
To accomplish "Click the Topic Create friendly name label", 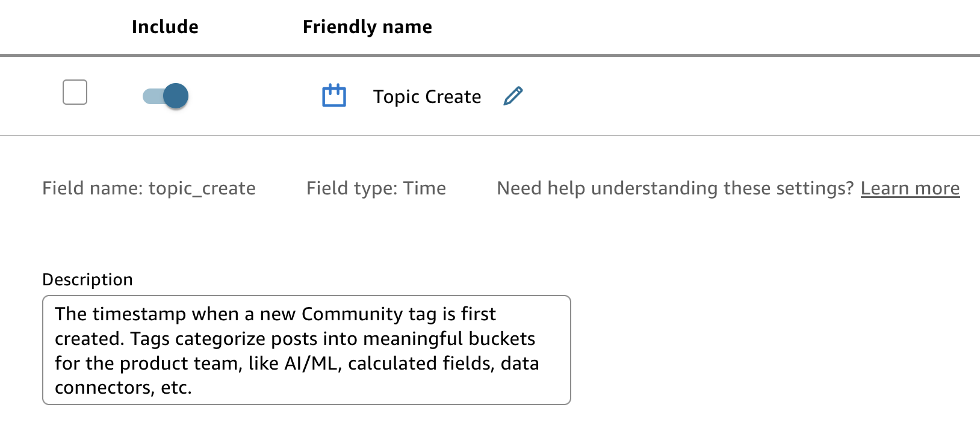I will coord(427,96).
